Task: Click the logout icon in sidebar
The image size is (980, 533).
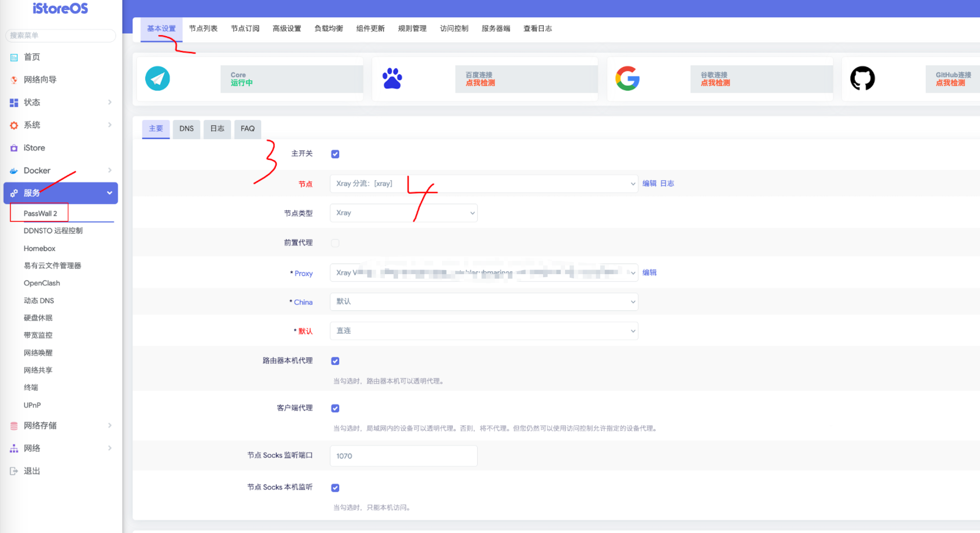Action: 14,471
